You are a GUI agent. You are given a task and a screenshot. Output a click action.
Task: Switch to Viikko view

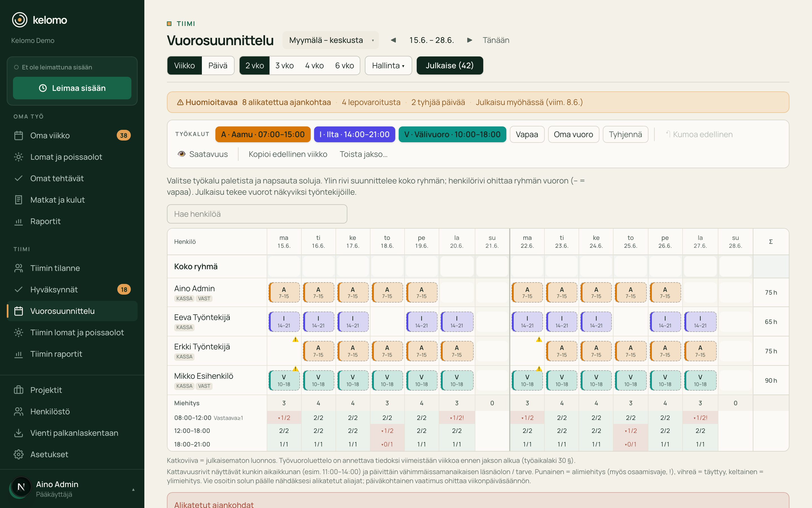click(185, 65)
